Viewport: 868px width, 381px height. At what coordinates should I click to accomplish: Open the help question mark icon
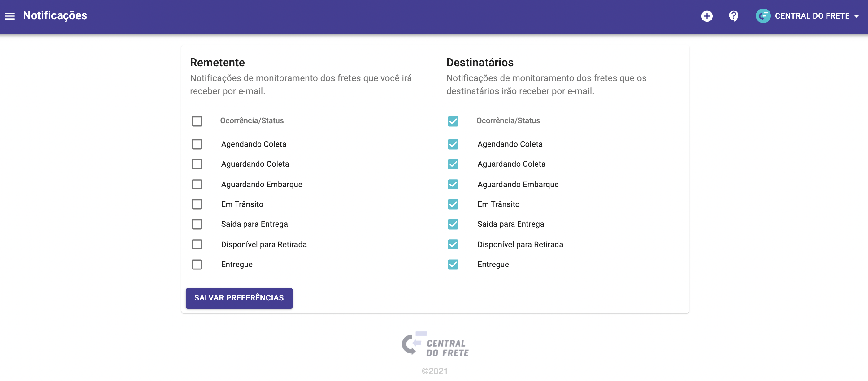pos(733,16)
